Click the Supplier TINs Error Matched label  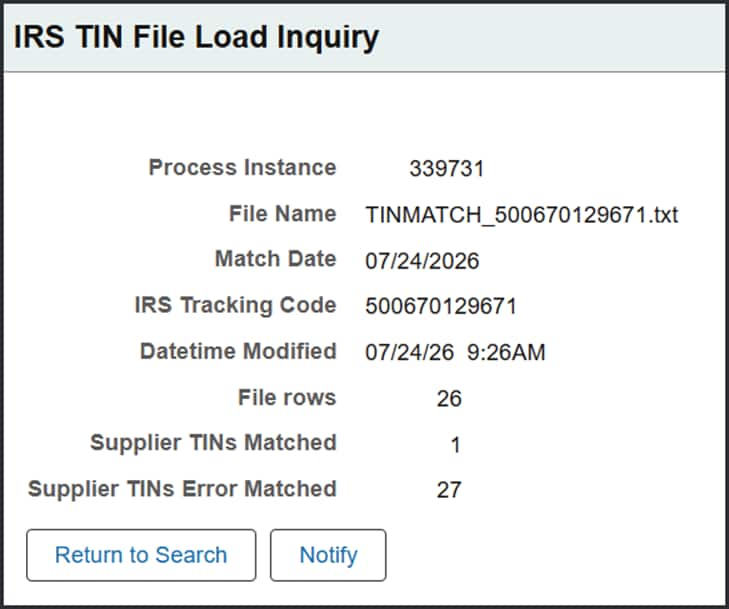click(x=182, y=489)
